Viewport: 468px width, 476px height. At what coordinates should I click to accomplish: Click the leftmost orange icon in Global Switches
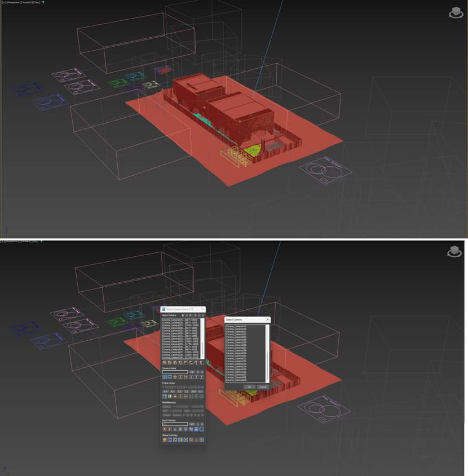click(165, 439)
